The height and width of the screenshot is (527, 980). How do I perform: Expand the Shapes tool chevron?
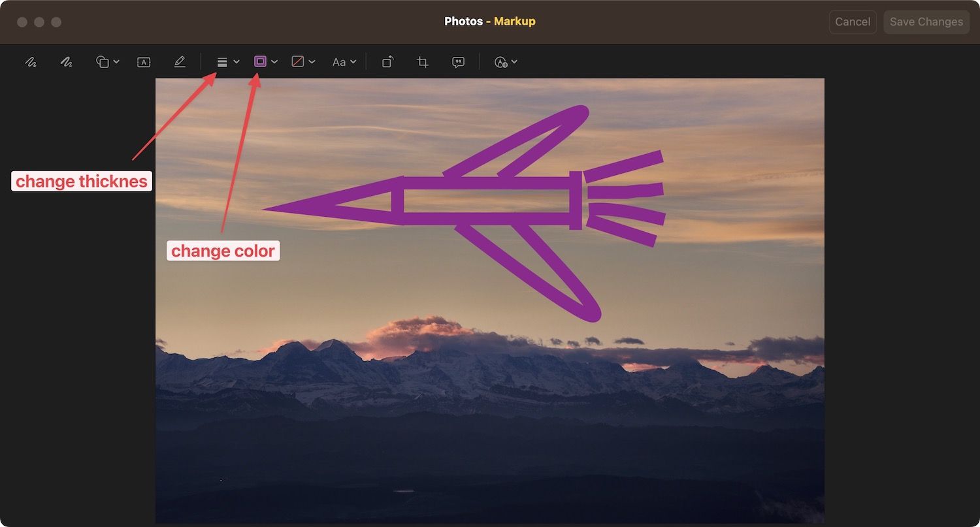point(118,61)
